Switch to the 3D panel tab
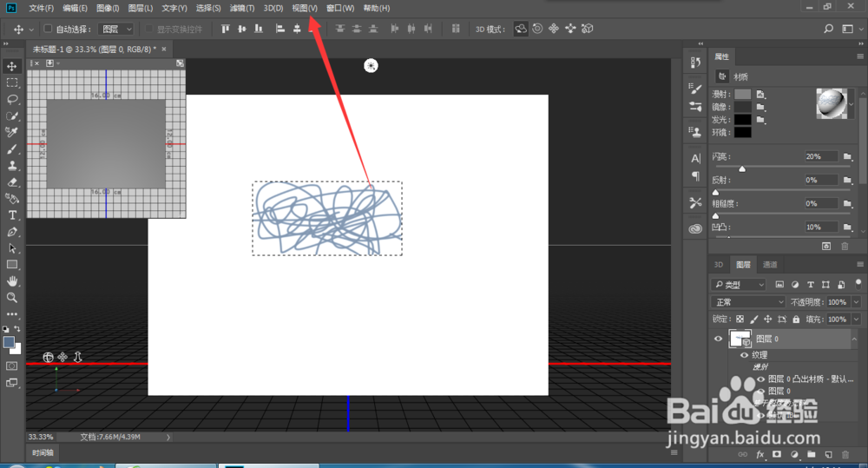 point(719,265)
